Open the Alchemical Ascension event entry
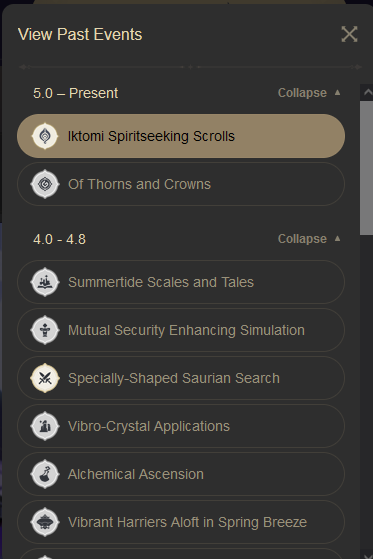The width and height of the screenshot is (373, 559). (181, 474)
